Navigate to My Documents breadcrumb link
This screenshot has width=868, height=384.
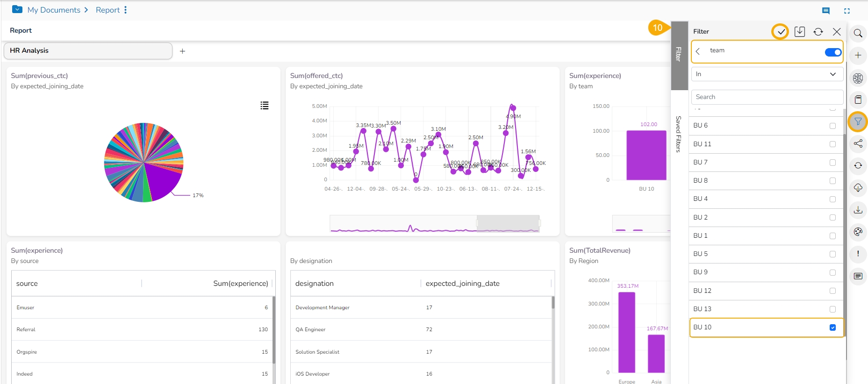click(54, 10)
